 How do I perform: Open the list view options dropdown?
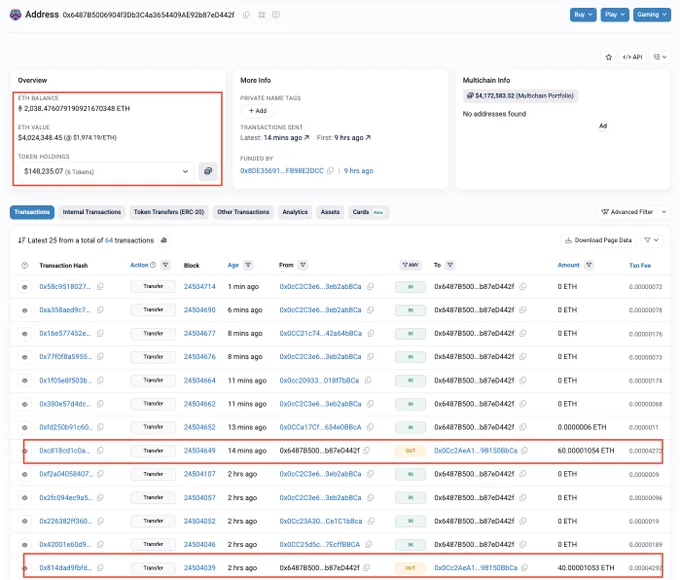[x=660, y=57]
